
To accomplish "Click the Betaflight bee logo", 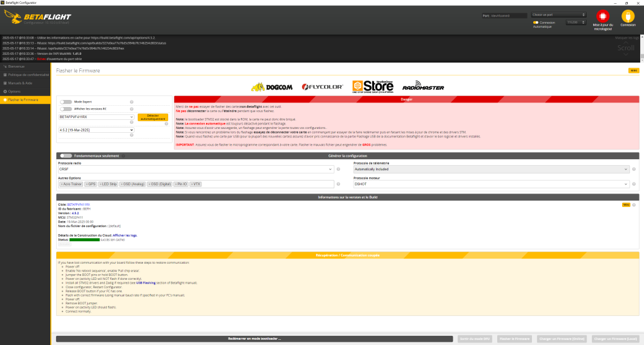I will point(13,17).
